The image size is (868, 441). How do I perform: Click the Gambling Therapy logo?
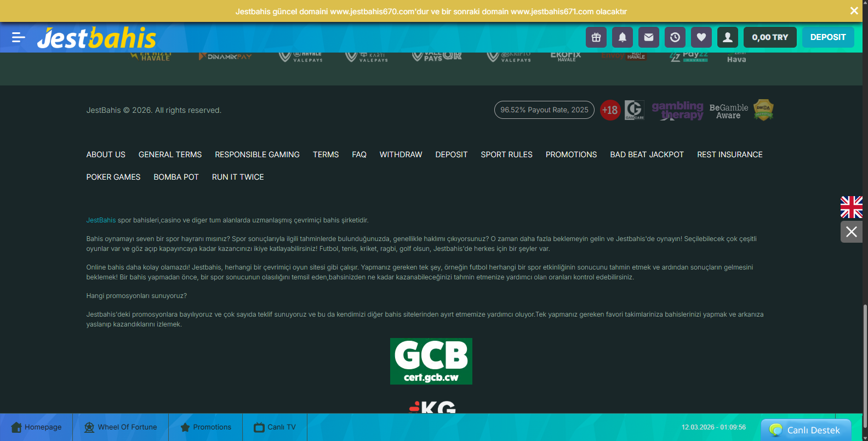tap(677, 110)
